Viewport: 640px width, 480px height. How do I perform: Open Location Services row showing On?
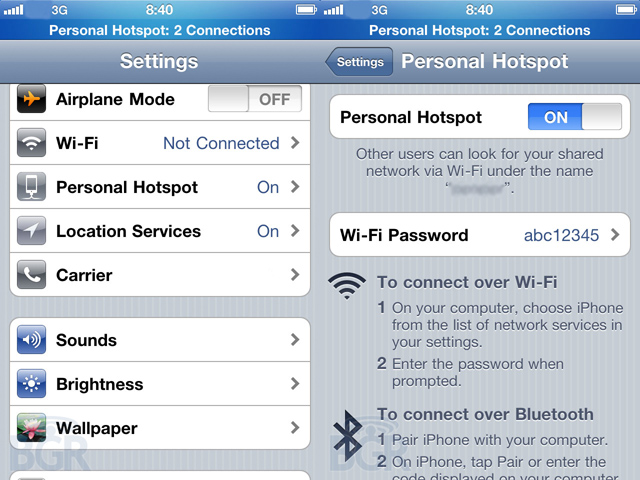click(160, 231)
